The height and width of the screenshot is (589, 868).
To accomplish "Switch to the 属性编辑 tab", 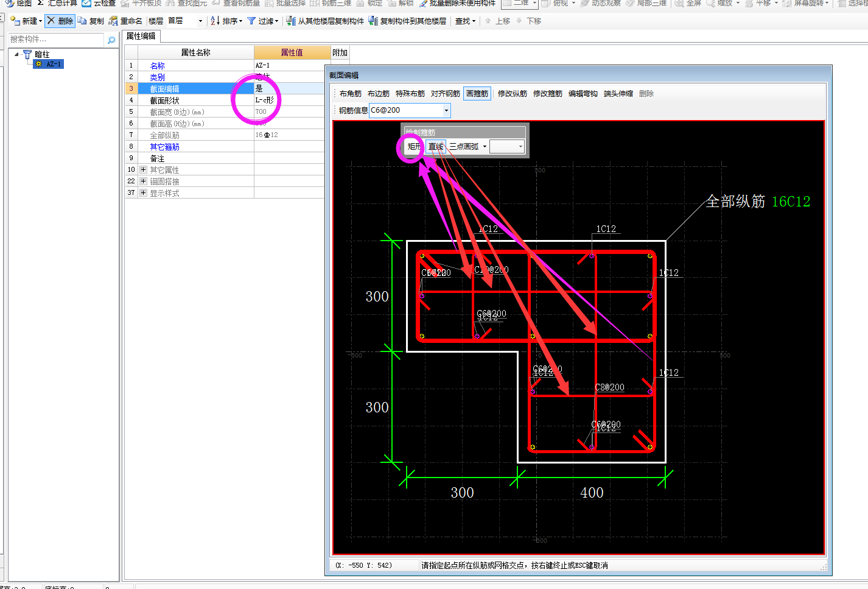I will point(141,36).
